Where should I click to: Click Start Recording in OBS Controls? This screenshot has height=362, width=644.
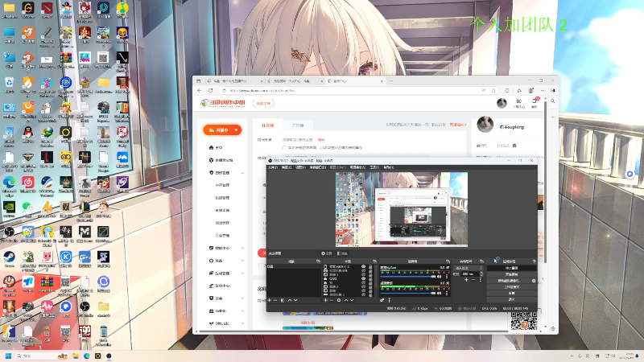coord(511,274)
